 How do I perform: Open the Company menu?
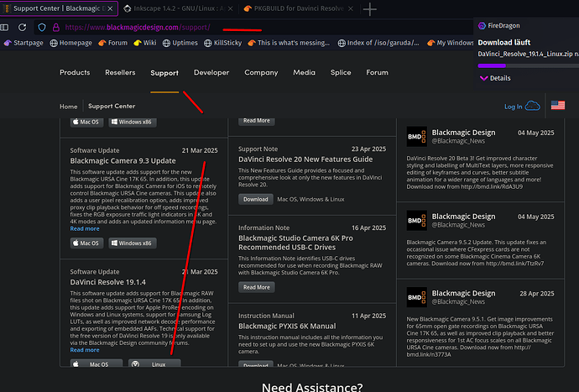[261, 72]
